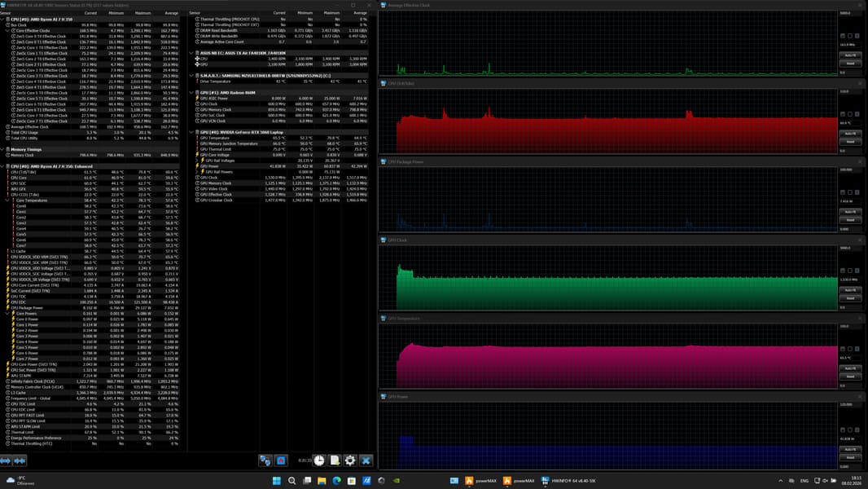Switch to HWiNFO 64 taskbar item
The image size is (868, 489).
tap(568, 481)
